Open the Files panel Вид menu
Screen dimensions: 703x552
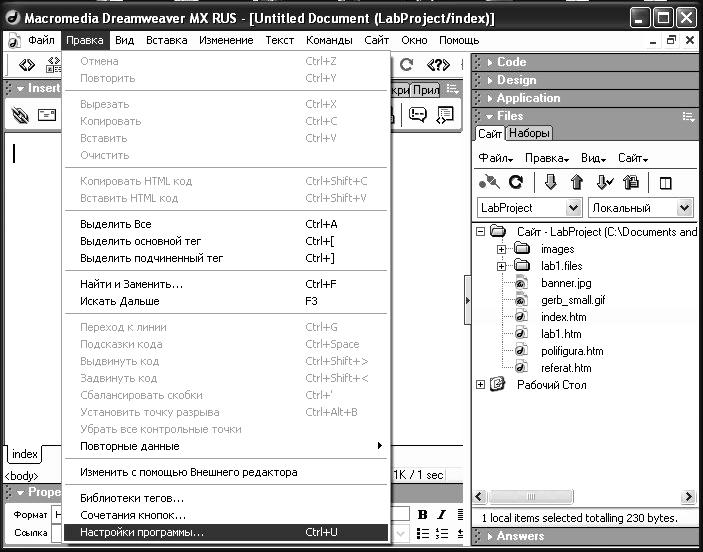click(593, 158)
